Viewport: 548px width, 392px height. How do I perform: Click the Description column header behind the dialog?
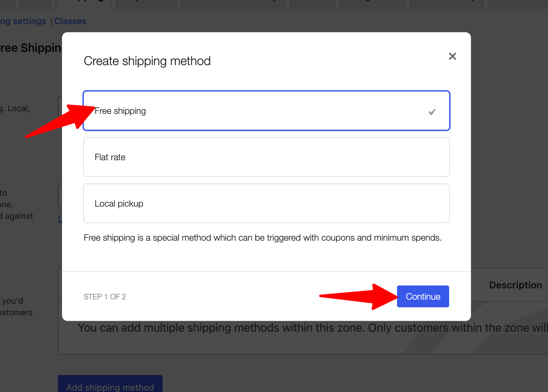click(x=515, y=285)
